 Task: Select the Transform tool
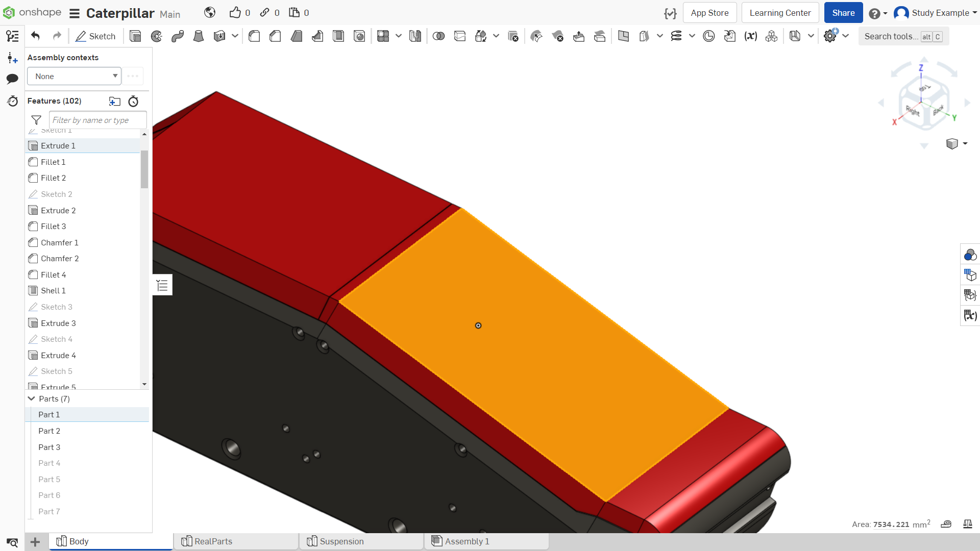[481, 36]
